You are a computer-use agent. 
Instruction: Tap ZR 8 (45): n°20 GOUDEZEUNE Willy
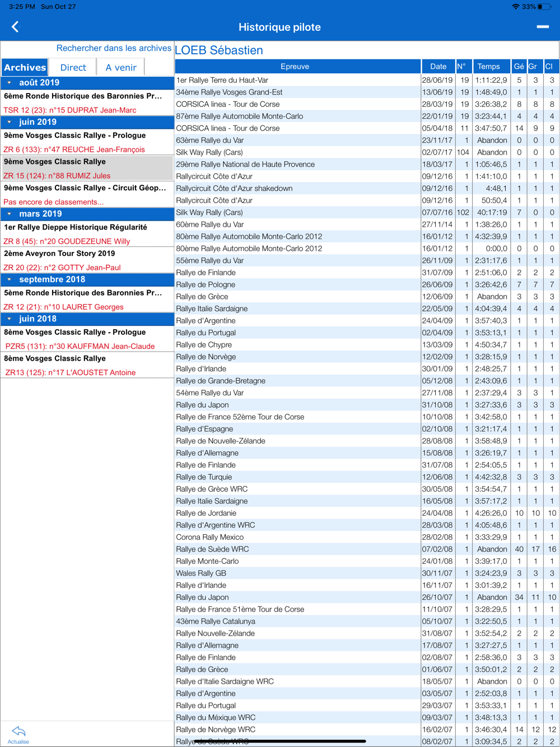coord(67,241)
